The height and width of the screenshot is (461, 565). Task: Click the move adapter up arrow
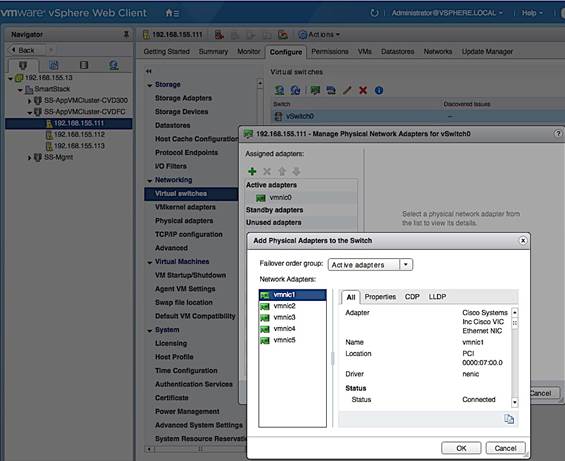click(x=282, y=171)
